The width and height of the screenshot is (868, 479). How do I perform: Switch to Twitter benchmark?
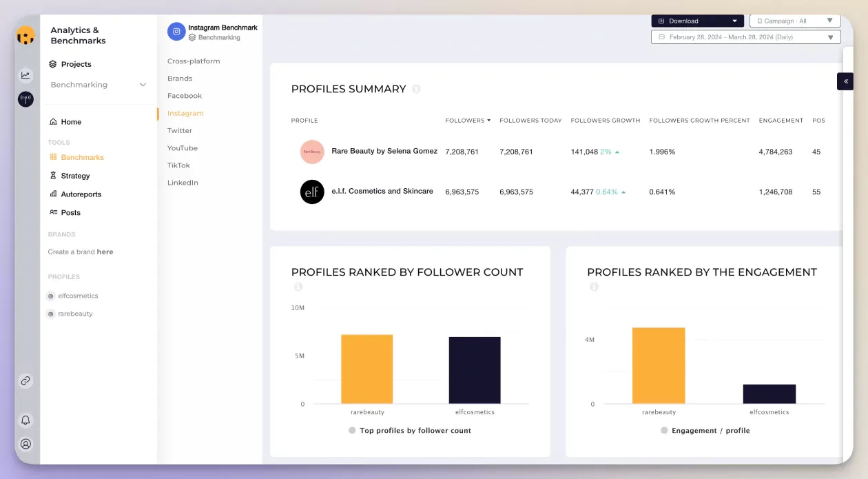pos(180,130)
